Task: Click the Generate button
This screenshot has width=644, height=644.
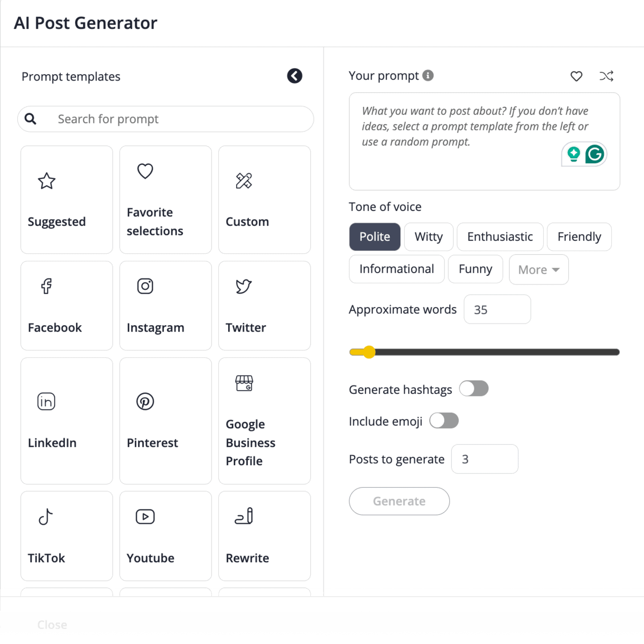Action: (399, 501)
